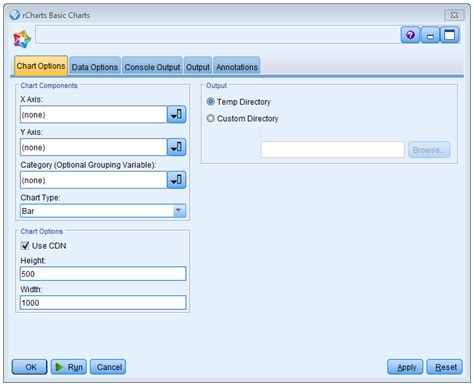Toggle the Use CDN checkbox
The width and height of the screenshot is (474, 386).
click(25, 246)
